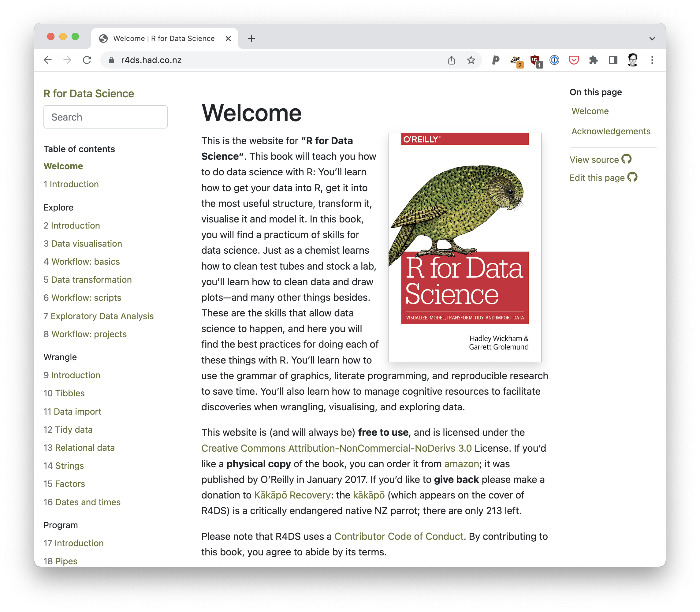Click the browser back arrow
This screenshot has height=612, width=700.
coord(48,60)
